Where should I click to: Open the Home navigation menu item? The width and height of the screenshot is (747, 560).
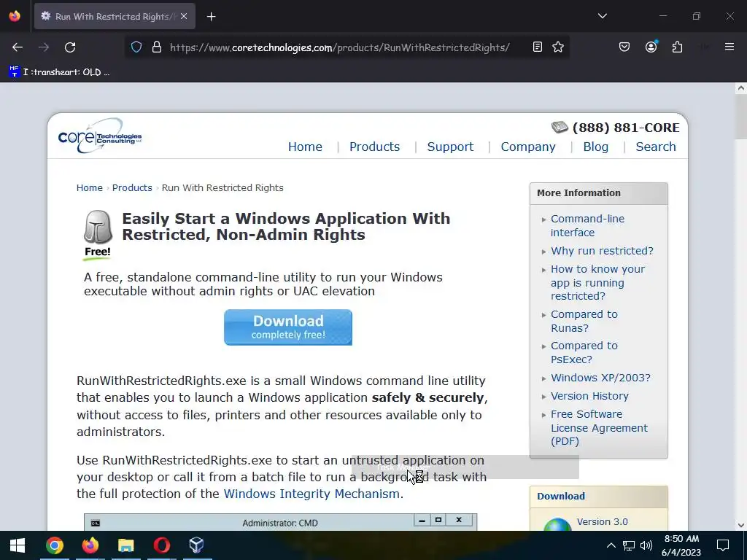(305, 147)
